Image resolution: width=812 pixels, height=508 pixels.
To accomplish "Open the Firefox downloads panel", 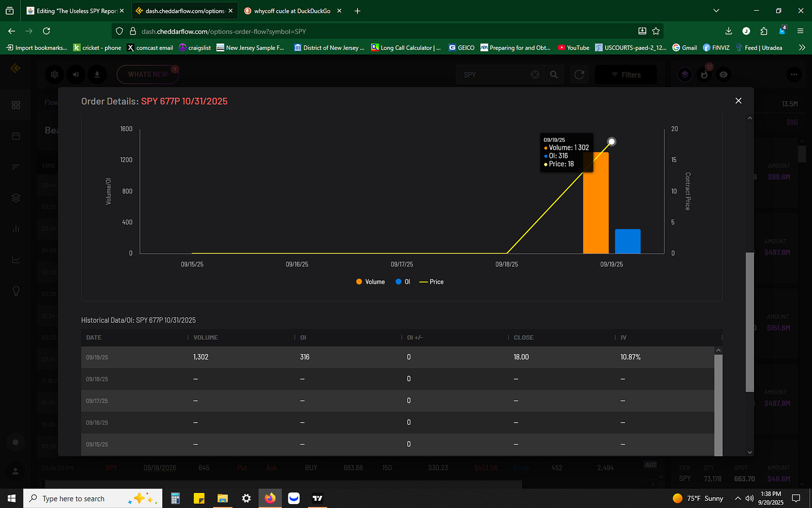I will click(728, 31).
